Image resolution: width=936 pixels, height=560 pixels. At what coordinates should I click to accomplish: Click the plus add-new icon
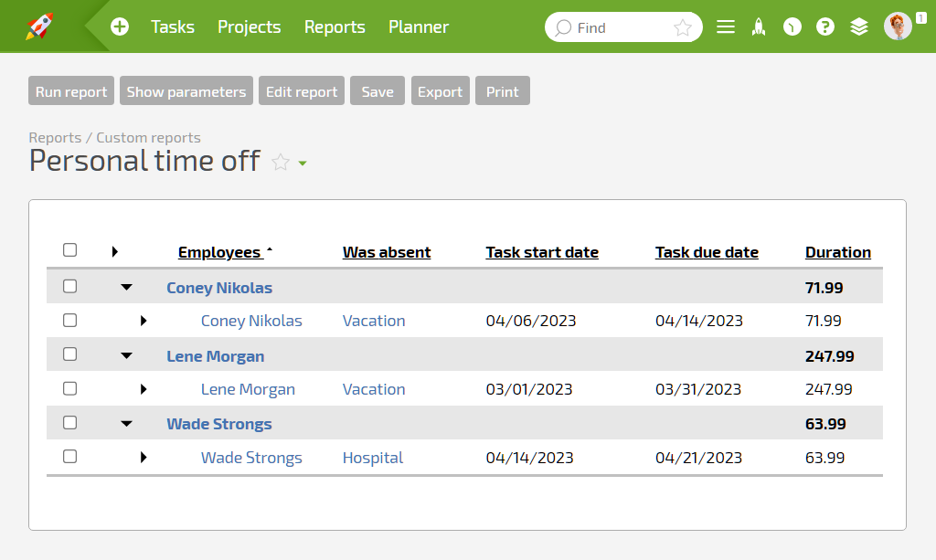(120, 26)
